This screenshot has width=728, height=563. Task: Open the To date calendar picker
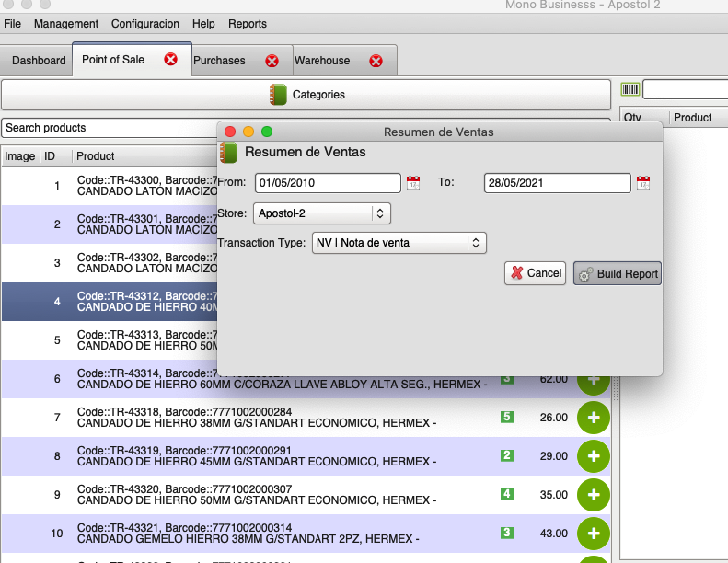tap(642, 182)
